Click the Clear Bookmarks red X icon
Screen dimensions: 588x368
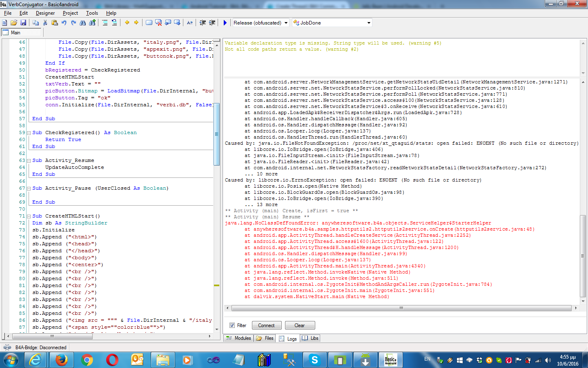coord(158,23)
